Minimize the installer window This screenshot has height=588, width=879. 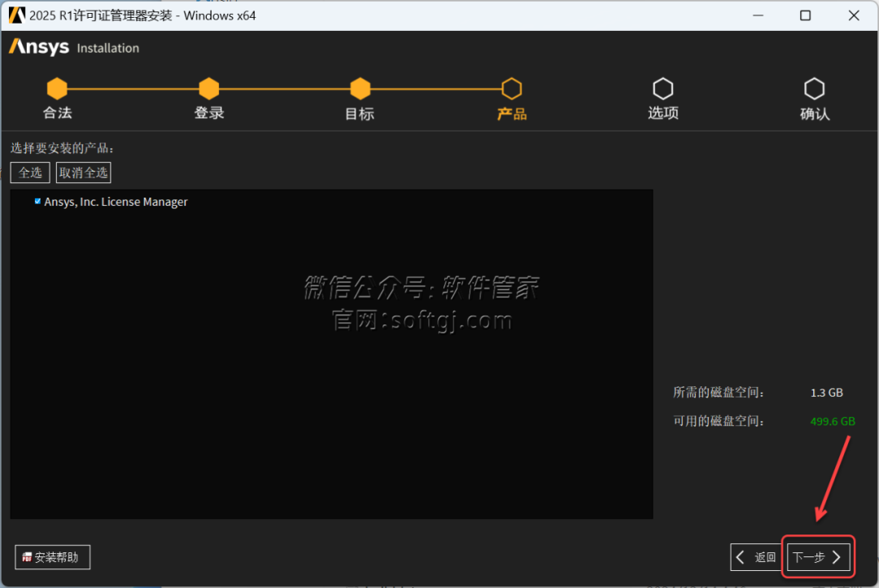point(758,15)
